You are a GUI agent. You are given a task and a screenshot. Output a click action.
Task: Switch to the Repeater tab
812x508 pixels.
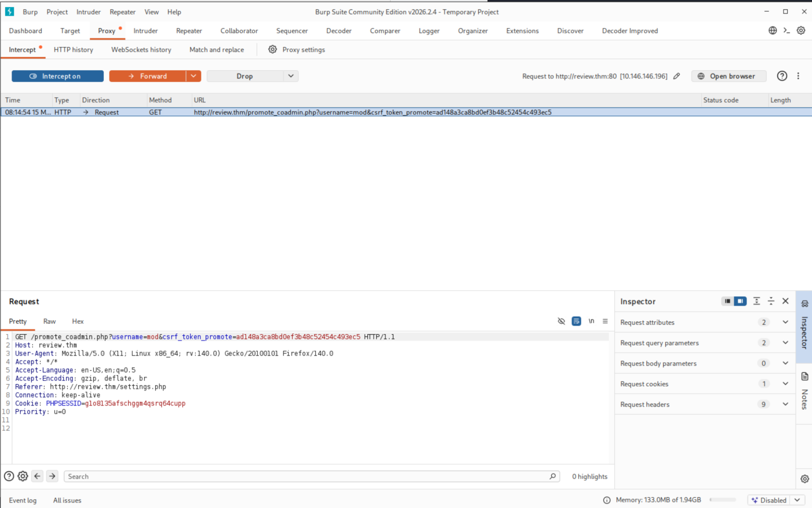(x=189, y=30)
